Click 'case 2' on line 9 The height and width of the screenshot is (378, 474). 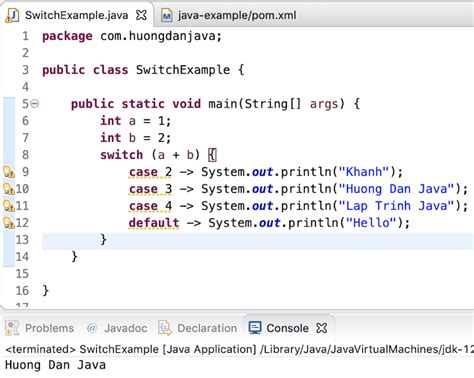[x=150, y=172]
